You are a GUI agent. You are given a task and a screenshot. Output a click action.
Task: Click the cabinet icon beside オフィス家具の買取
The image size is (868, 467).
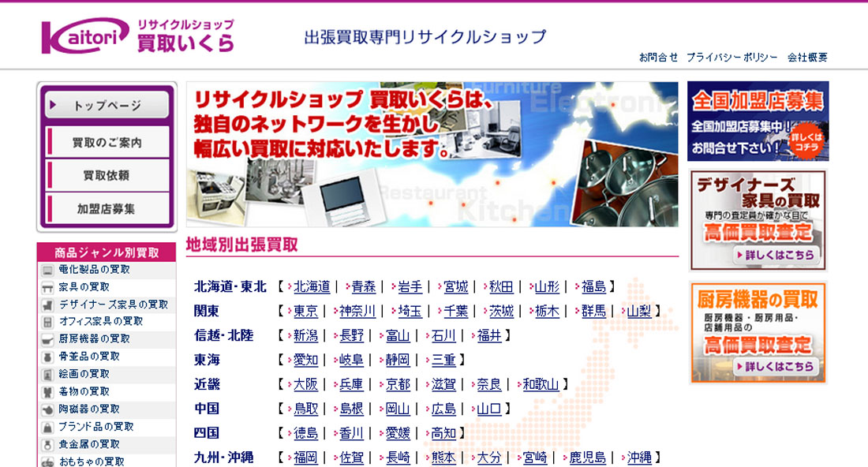(47, 322)
